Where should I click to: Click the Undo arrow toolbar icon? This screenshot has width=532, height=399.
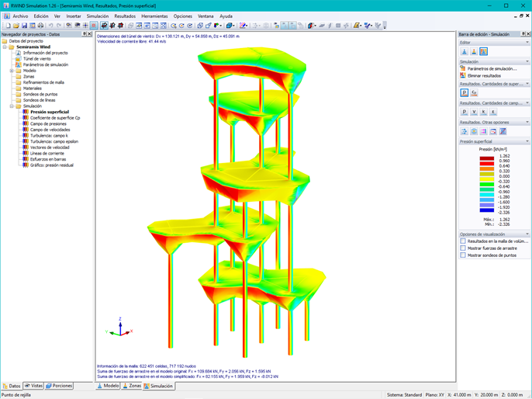point(50,26)
